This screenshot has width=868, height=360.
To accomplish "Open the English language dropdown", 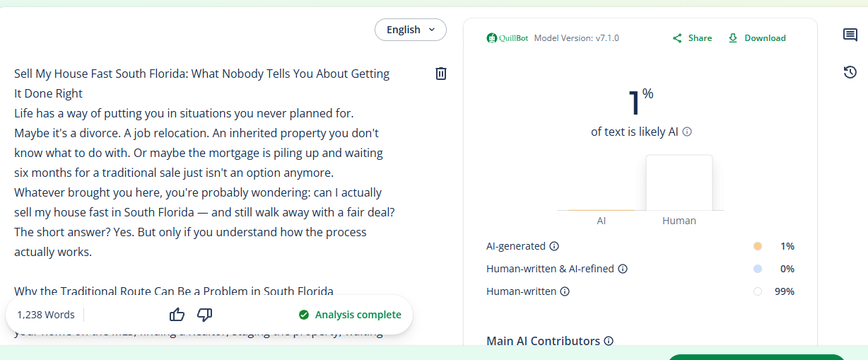I will coord(411,30).
